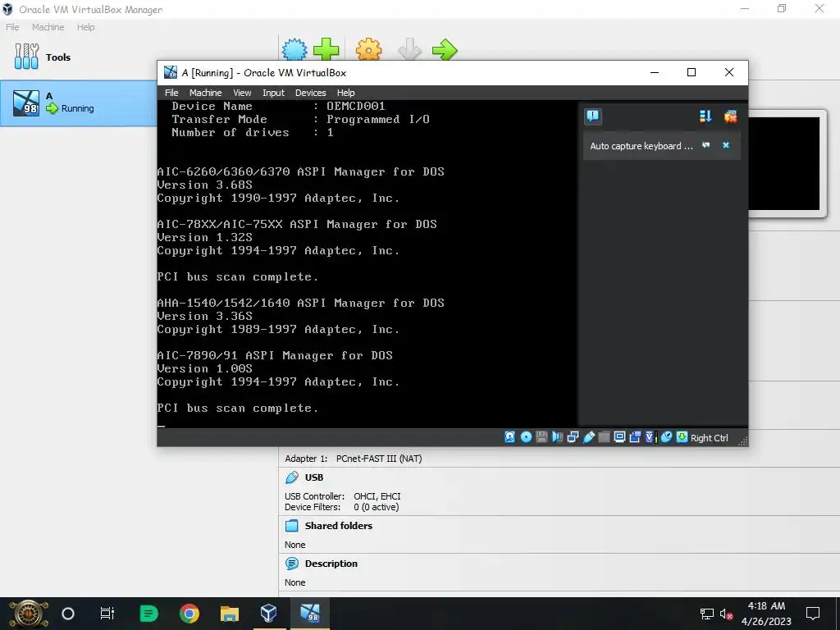Click the optical disc status icon

[526, 437]
